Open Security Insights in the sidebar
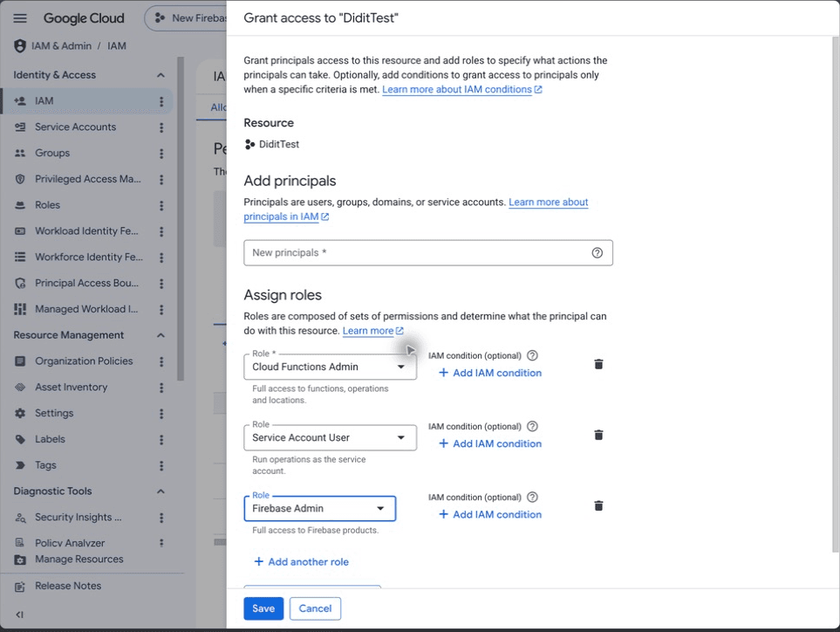Image resolution: width=840 pixels, height=632 pixels. pos(79,518)
